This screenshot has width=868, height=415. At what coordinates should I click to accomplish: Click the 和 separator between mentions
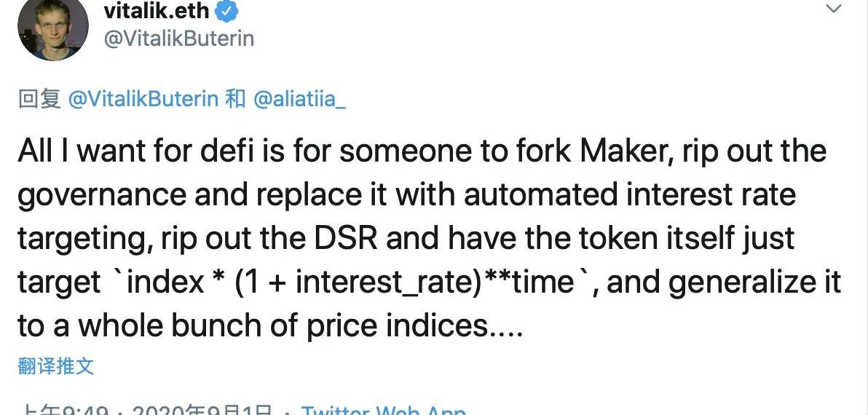235,99
